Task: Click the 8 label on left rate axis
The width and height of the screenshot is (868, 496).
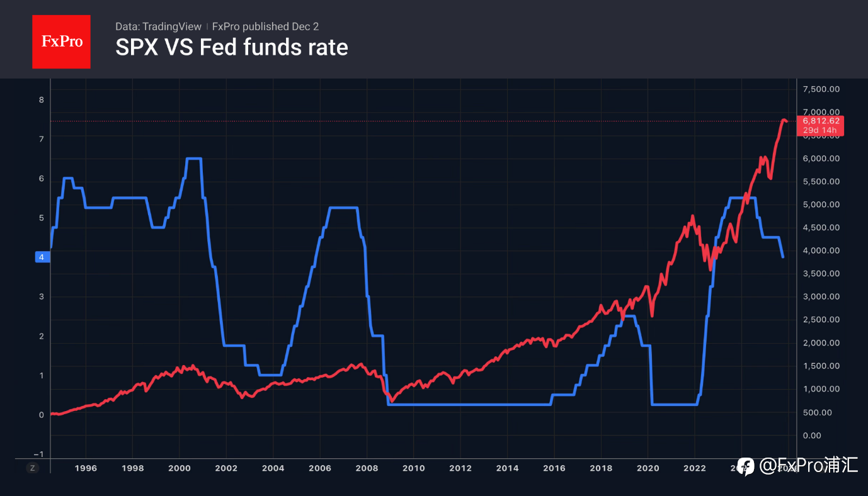Action: tap(42, 99)
